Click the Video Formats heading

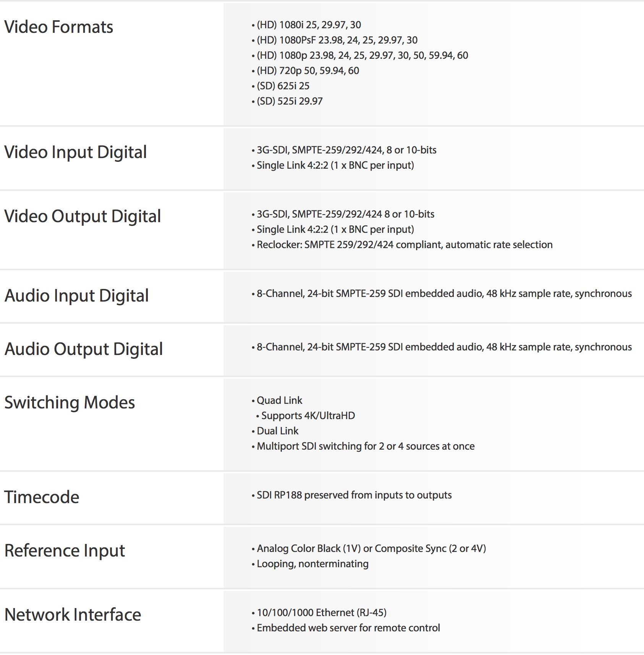(x=59, y=27)
